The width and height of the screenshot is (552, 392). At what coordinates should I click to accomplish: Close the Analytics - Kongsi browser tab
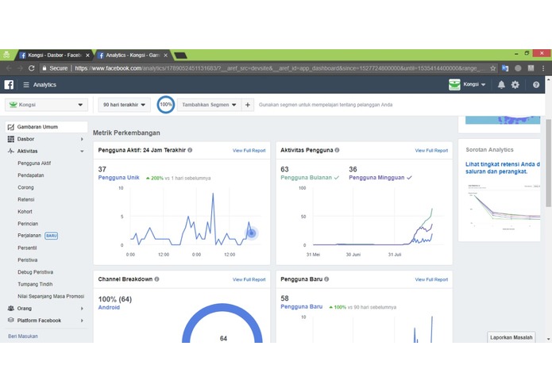click(x=165, y=56)
